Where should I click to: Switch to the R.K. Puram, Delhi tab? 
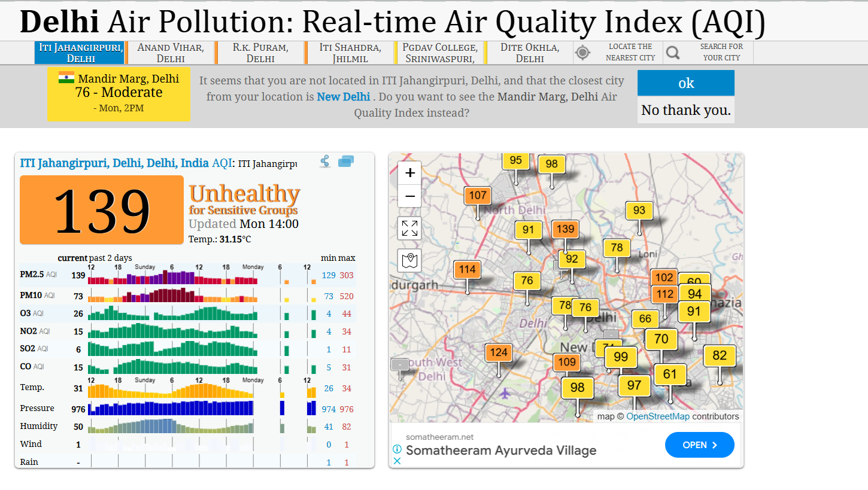click(x=260, y=53)
